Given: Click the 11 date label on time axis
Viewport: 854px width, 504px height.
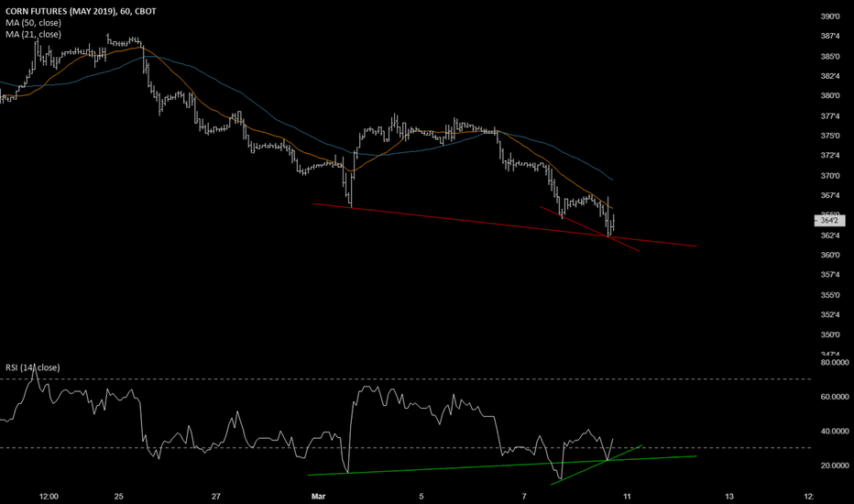Looking at the screenshot, I should tap(627, 497).
